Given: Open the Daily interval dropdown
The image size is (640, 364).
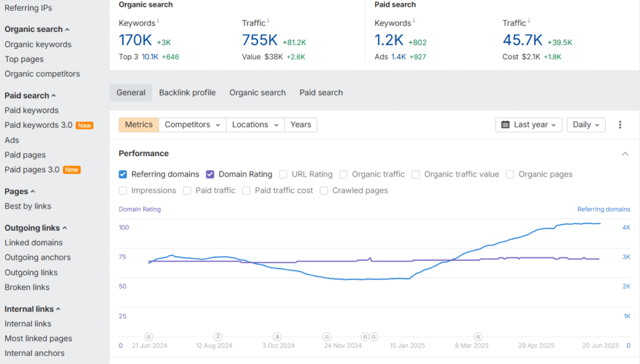Looking at the screenshot, I should (586, 125).
